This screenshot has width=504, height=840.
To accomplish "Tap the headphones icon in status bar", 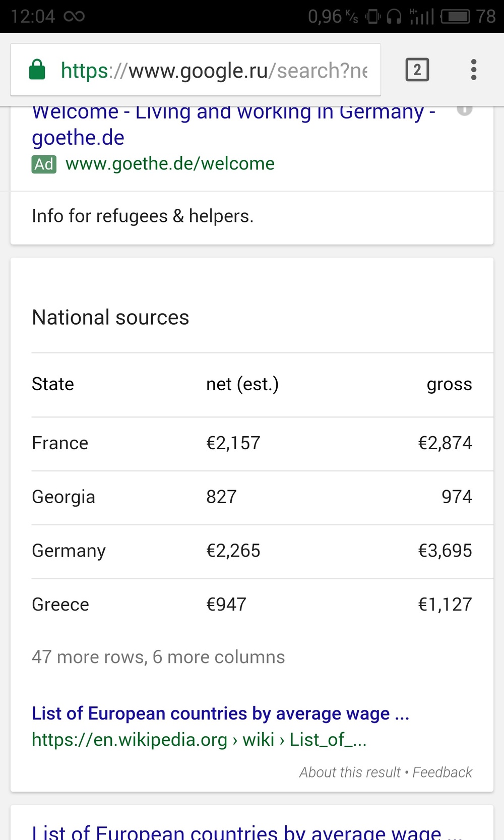I will (x=394, y=17).
